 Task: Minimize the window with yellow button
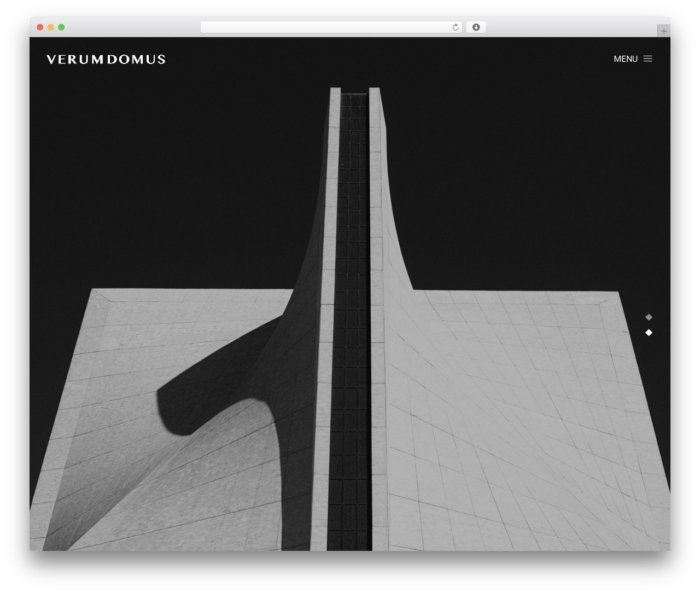51,27
